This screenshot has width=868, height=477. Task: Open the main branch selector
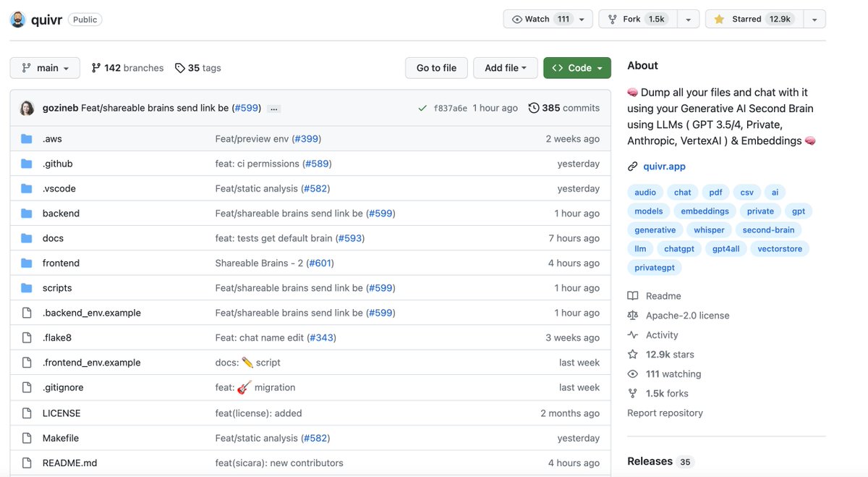[x=45, y=68]
